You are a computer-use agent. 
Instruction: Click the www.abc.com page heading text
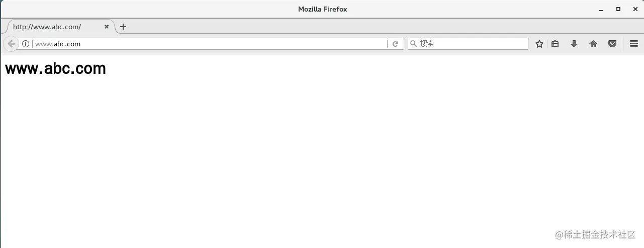pos(55,68)
